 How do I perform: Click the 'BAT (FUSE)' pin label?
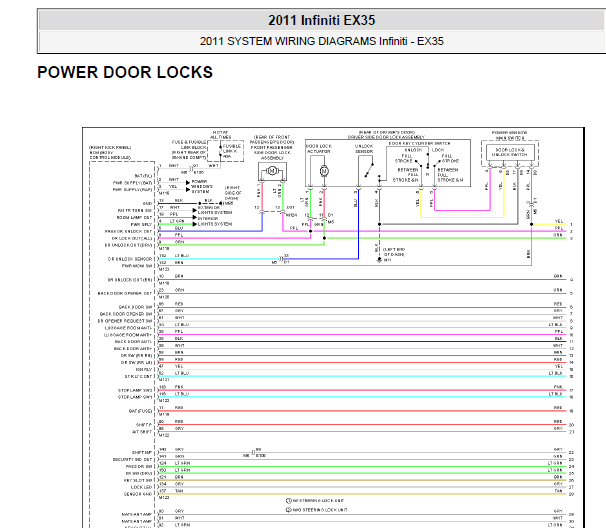[140, 411]
